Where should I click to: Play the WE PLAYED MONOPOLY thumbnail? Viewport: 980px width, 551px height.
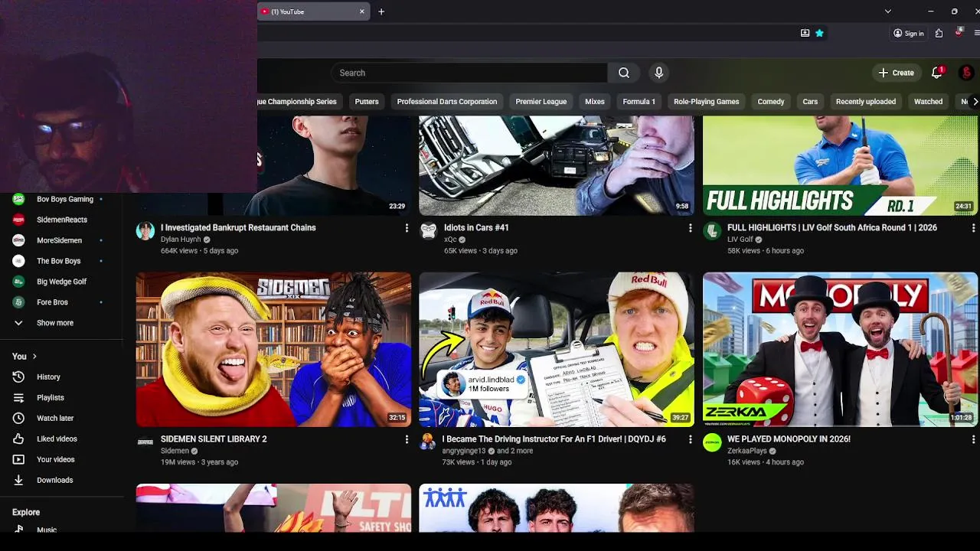[x=840, y=349]
